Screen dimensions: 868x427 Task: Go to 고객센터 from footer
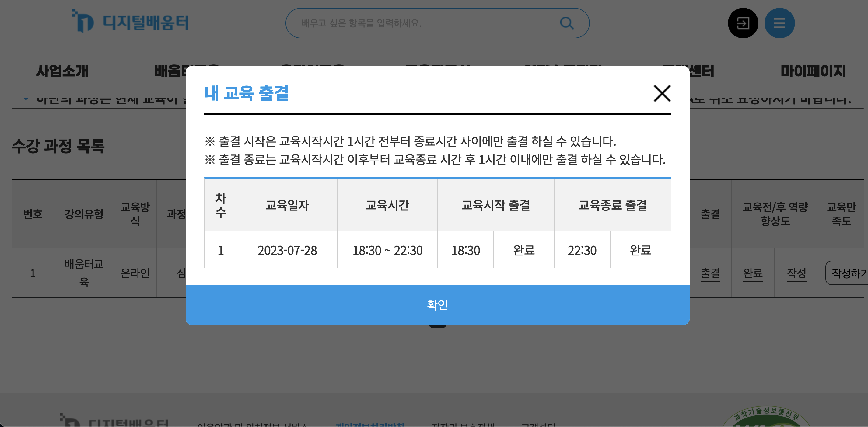(539, 425)
